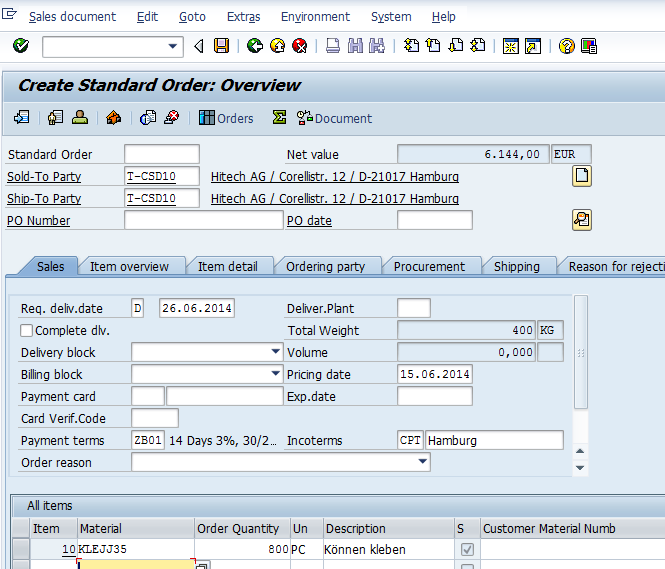This screenshot has height=569, width=665.
Task: Open the Edit menu
Action: [x=147, y=17]
